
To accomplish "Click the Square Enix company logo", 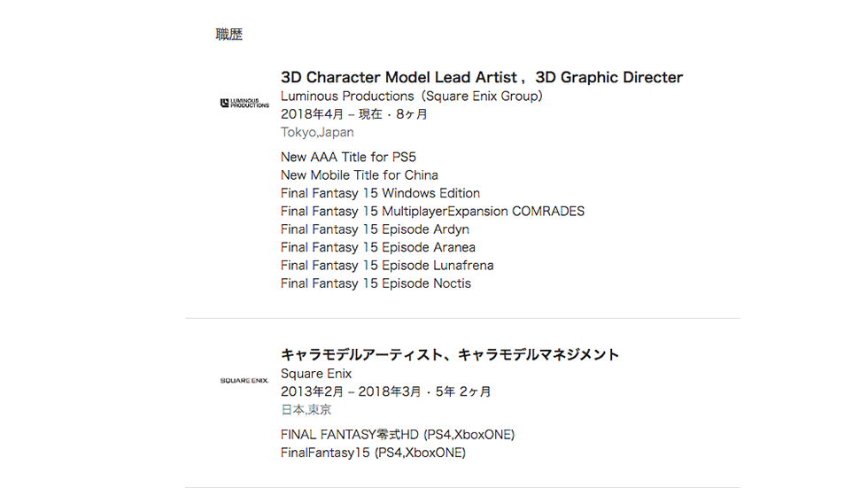I will point(244,381).
